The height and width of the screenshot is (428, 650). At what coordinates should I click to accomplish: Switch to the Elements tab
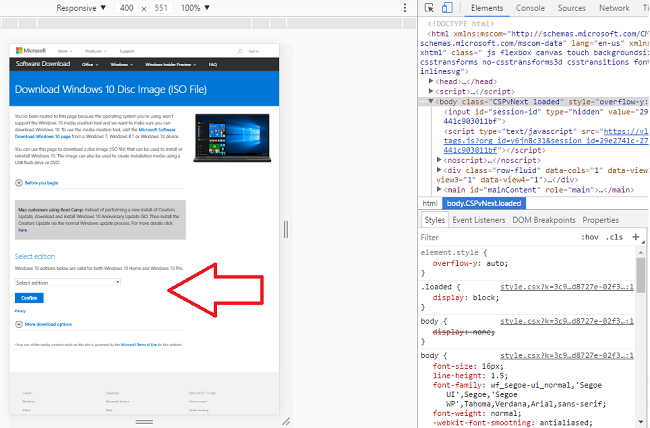(x=487, y=8)
